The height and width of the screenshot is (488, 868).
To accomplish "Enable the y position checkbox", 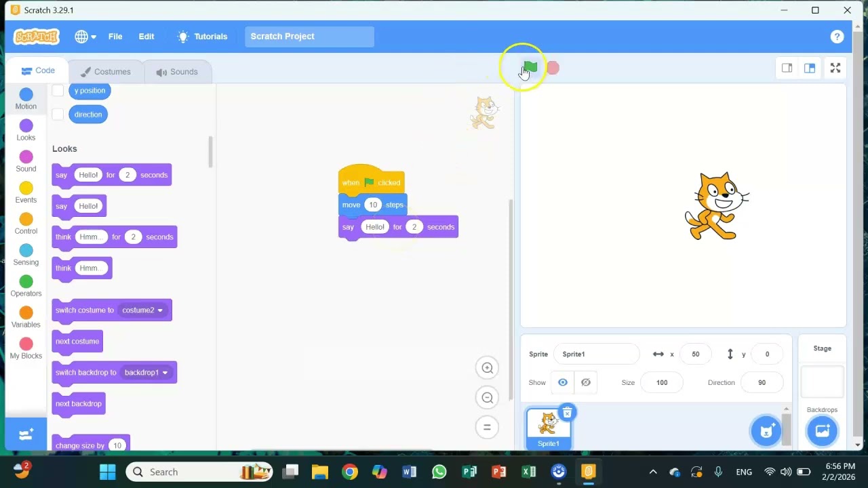I will pyautogui.click(x=58, y=90).
